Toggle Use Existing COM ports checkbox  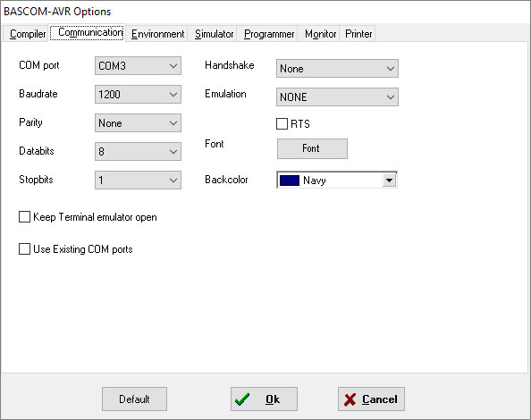tap(24, 249)
